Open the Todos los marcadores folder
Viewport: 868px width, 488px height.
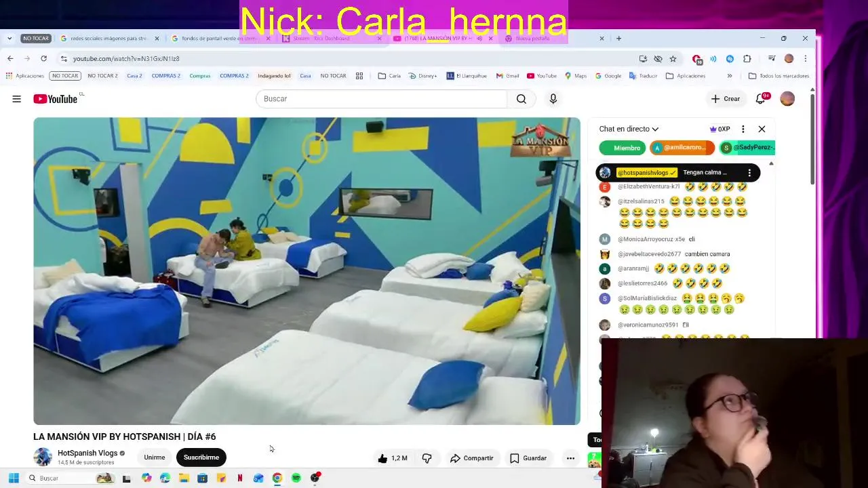point(778,76)
